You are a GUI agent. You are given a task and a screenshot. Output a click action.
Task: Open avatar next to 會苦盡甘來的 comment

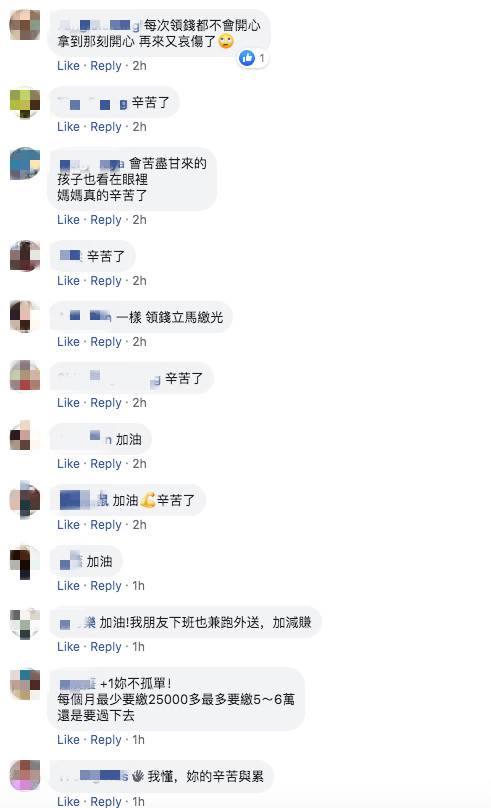click(x=25, y=163)
